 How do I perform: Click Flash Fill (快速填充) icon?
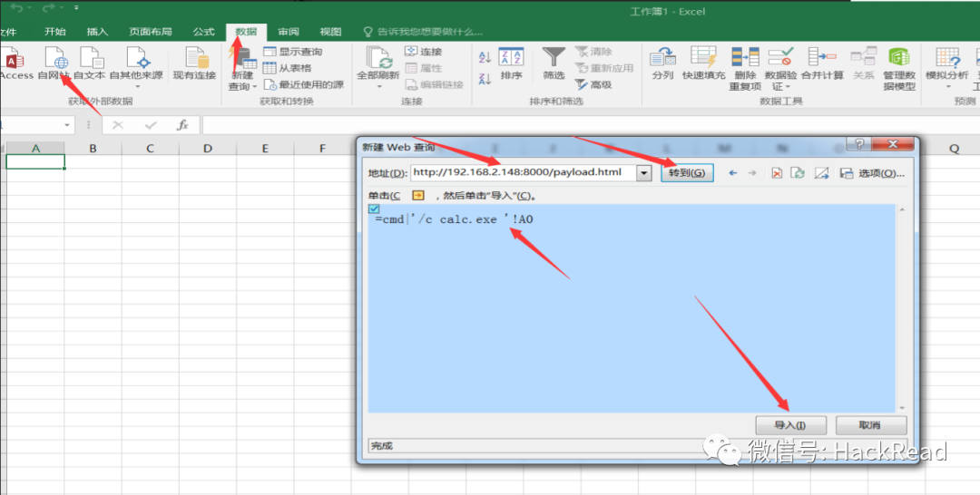point(704,57)
